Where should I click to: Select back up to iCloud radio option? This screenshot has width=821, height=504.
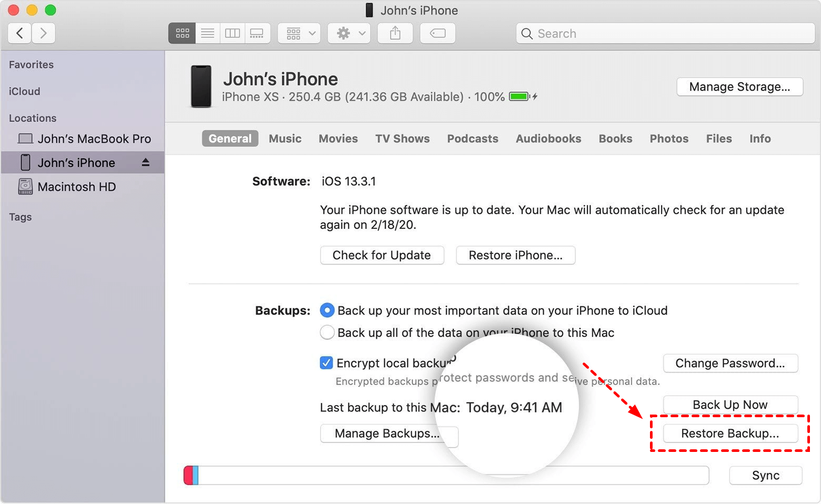pos(327,310)
